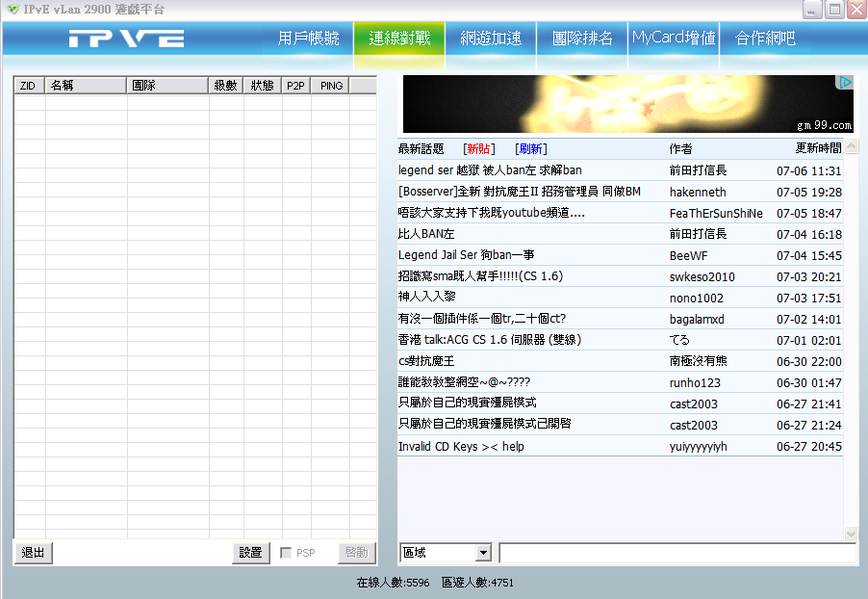
Task: Open the Invalid CD Keys help thread
Action: point(461,447)
